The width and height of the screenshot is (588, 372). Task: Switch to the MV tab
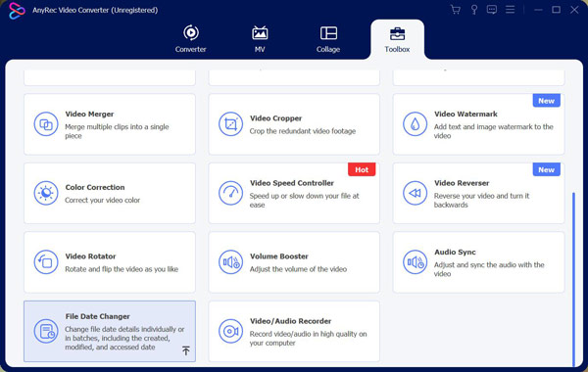click(x=260, y=38)
